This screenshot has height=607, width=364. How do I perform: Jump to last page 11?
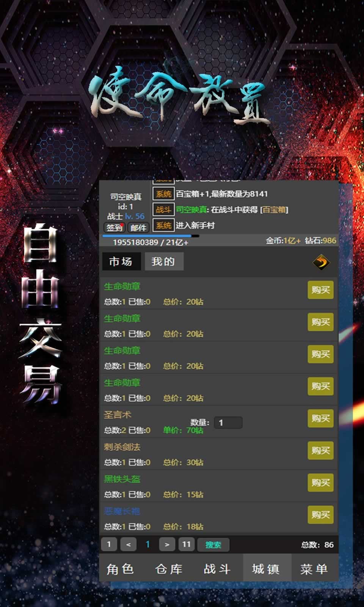coord(186,544)
